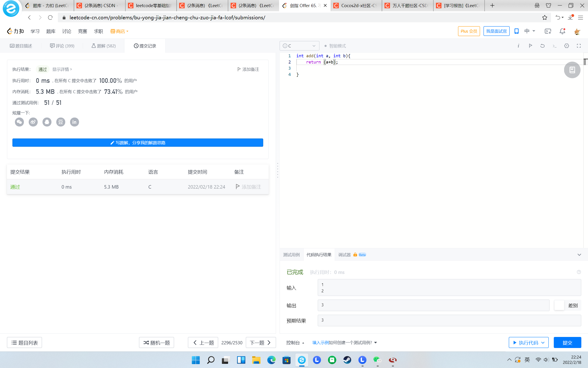Expand 执行代码 run options arrow
The height and width of the screenshot is (368, 588).
543,342
